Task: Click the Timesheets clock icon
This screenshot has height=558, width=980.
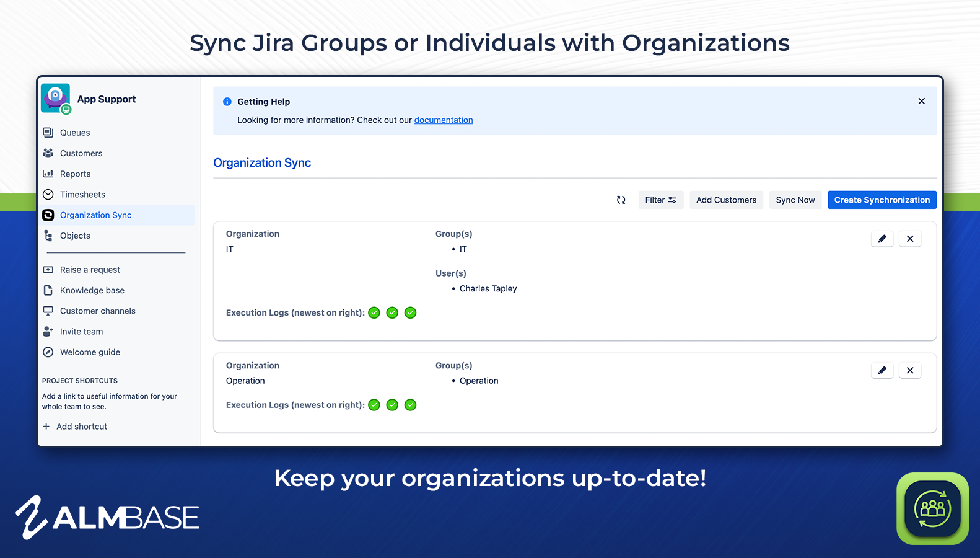Action: coord(48,195)
